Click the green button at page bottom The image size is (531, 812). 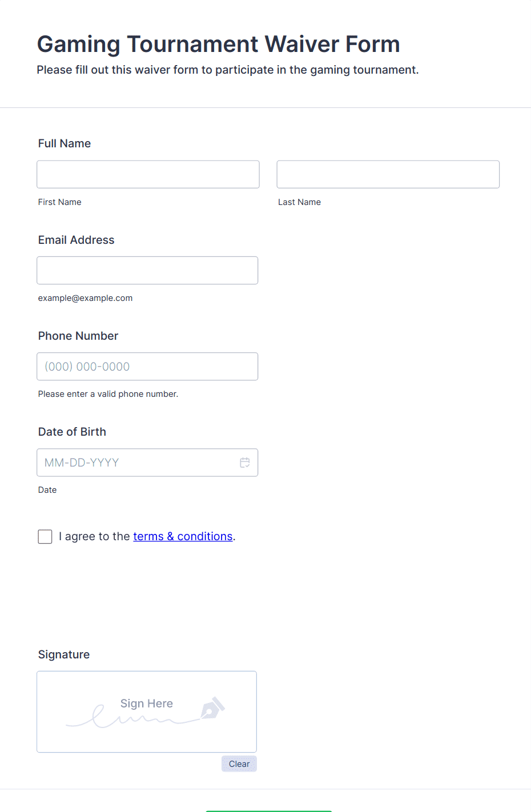pyautogui.click(x=268, y=810)
